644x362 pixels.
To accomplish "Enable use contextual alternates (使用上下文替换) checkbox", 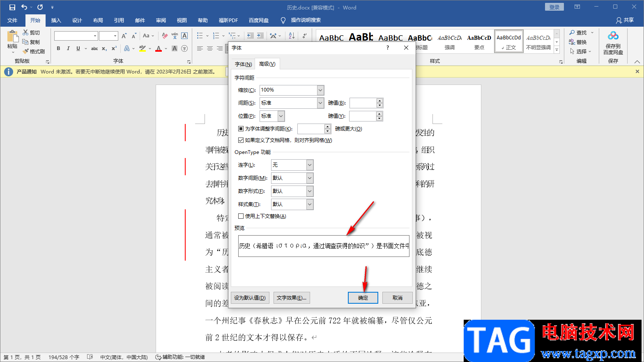I will 241,216.
